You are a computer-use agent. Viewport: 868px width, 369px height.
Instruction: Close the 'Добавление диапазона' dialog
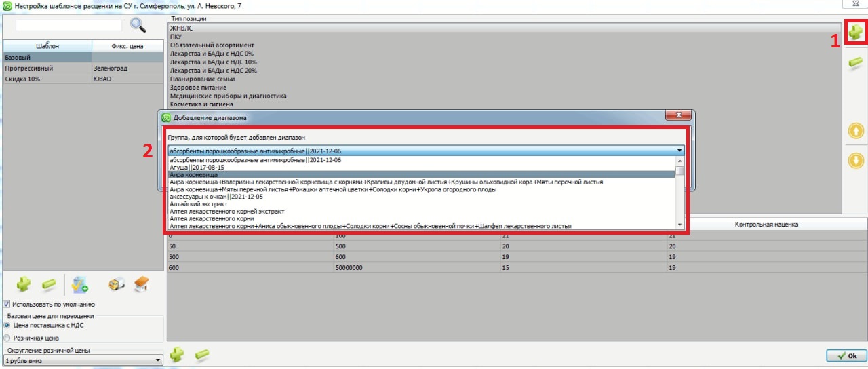(678, 117)
